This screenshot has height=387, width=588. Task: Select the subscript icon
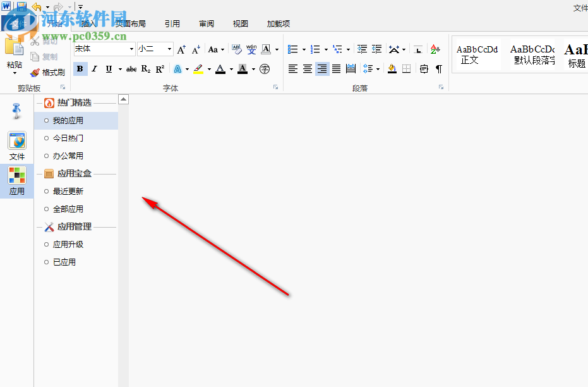tap(145, 68)
